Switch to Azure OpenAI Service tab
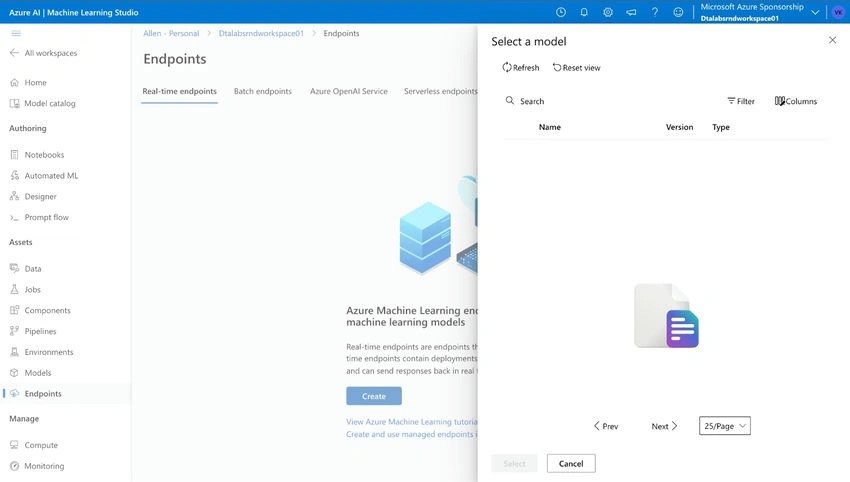 pos(349,91)
